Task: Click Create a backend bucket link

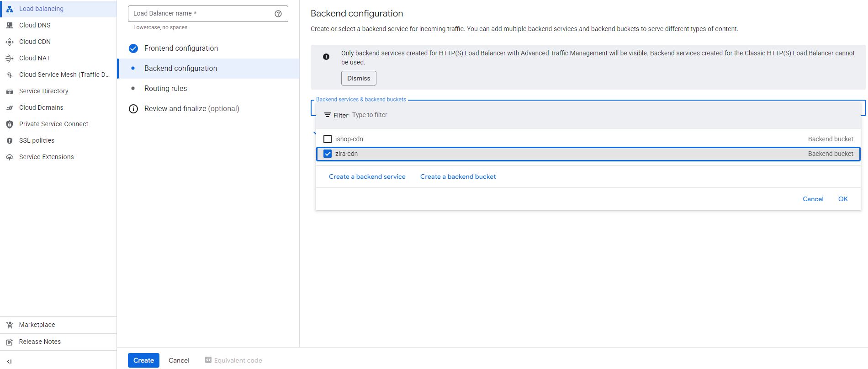Action: (458, 176)
